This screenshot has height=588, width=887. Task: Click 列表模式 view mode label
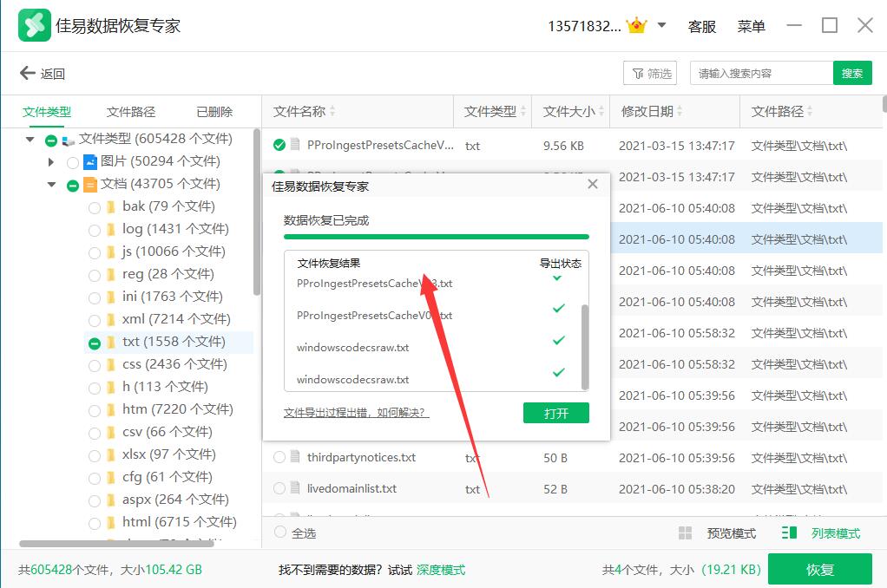[836, 533]
